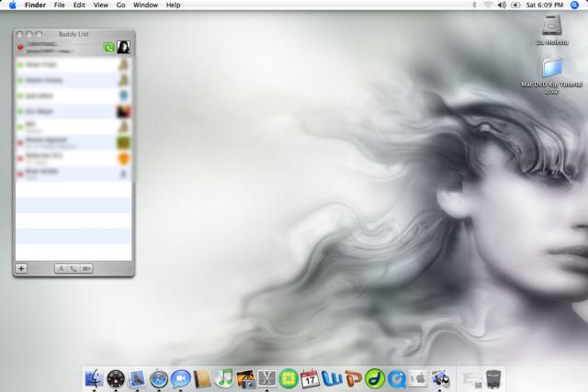Image resolution: width=588 pixels, height=392 pixels.
Task: Open the Trash in the dock
Action: 493,379
